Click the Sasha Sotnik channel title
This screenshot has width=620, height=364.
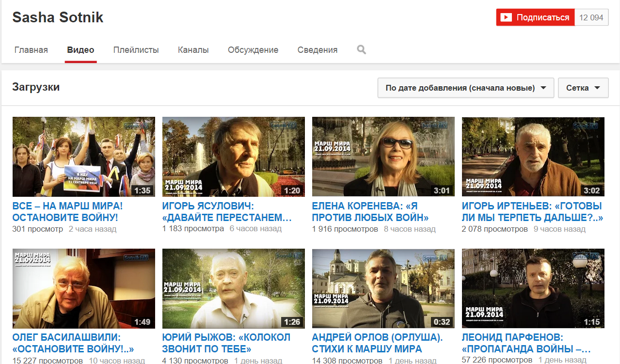58,17
